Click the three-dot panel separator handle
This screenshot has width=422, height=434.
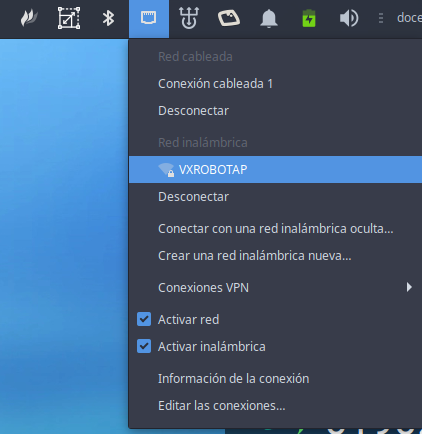coord(381,18)
